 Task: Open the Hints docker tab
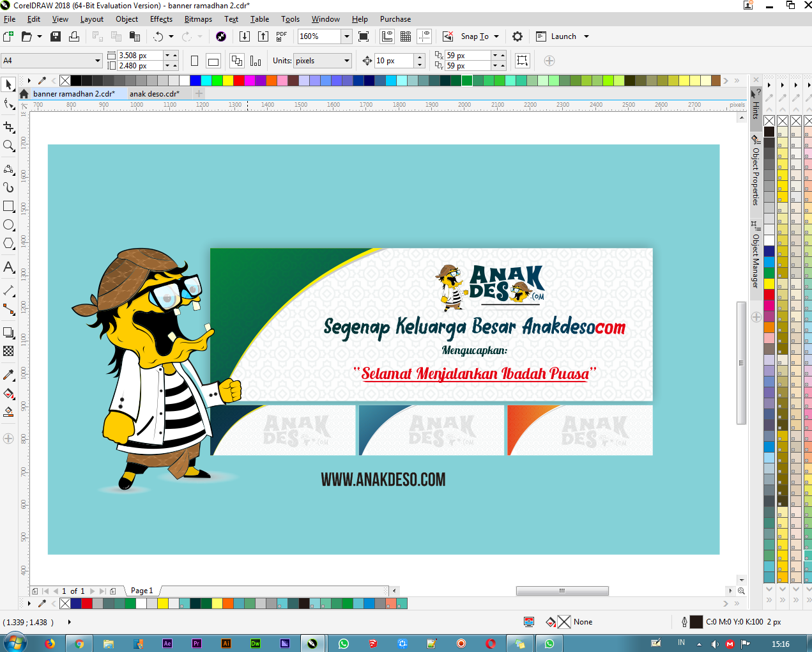coord(756,105)
